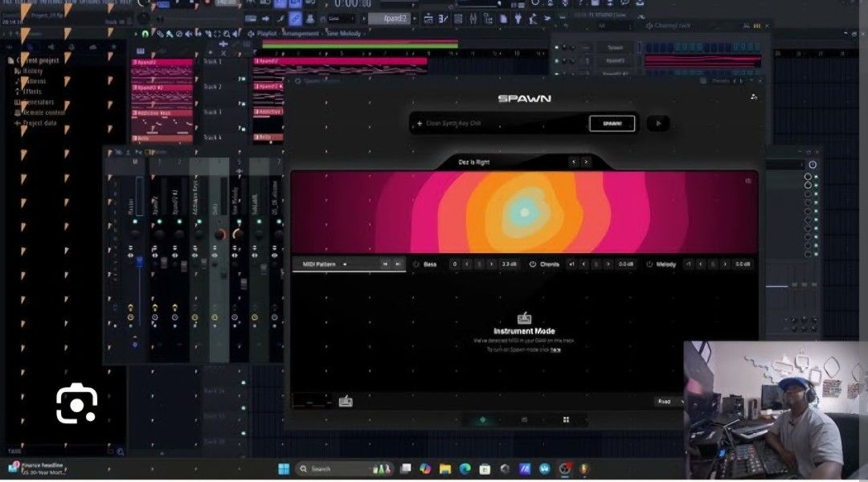Open Microsoft Edge from taskbar

[465, 468]
